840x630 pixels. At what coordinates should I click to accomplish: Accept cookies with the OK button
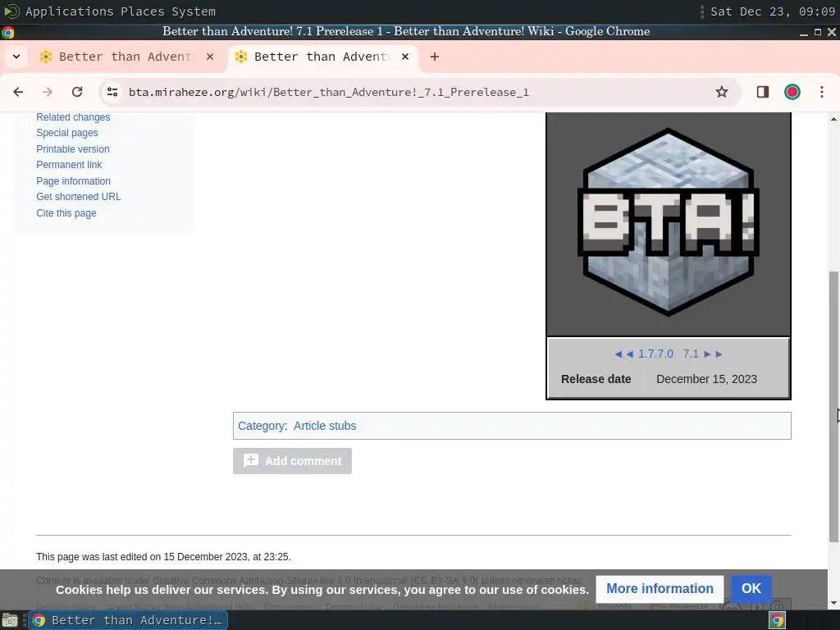[751, 589]
